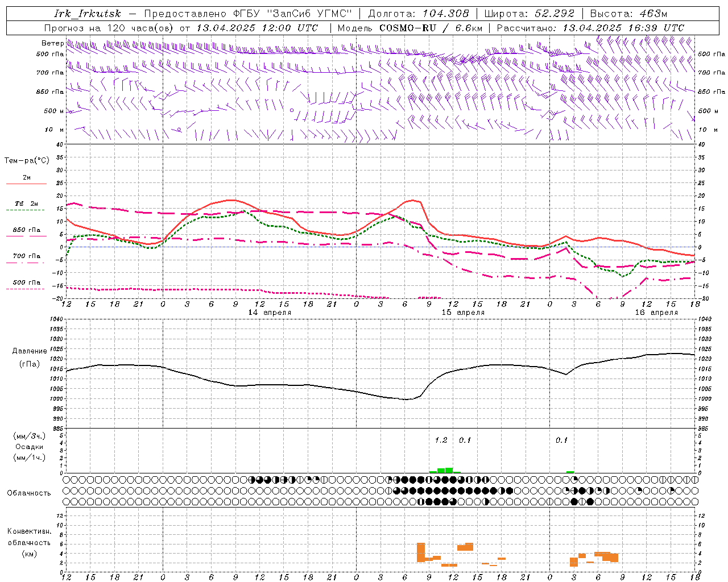Click the 'Ветер' wind panel label
This screenshot has height=582, width=728.
pyautogui.click(x=52, y=43)
